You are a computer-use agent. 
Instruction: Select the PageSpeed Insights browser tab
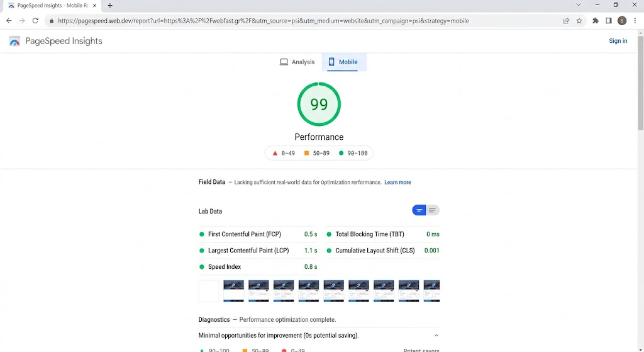[51, 6]
